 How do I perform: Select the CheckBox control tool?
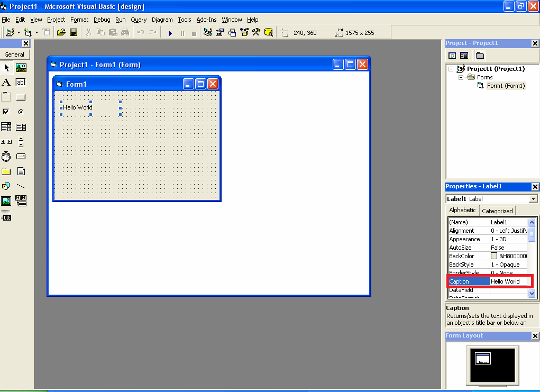[6, 112]
